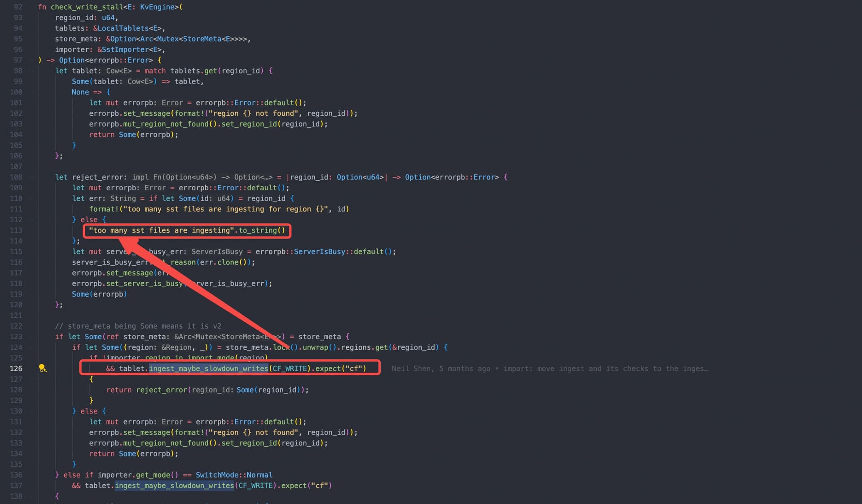Click the KvEngine trait bound on line 92
Screen dimensions: 862x504
pyautogui.click(x=157, y=7)
